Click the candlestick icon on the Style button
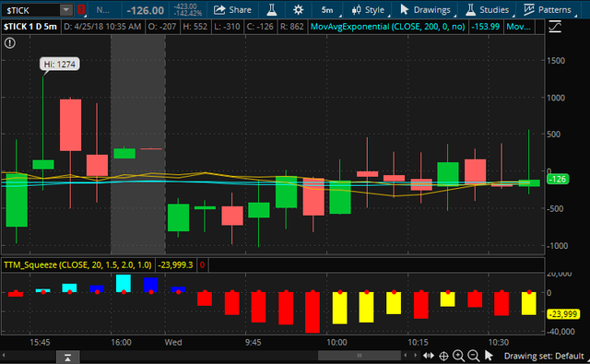Viewport: 590px width, 364px height. click(357, 10)
